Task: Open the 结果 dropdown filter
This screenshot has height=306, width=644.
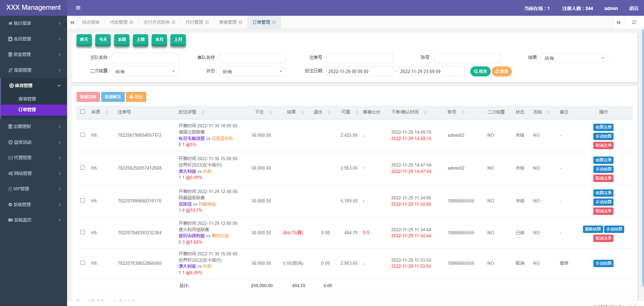Action: [x=574, y=58]
